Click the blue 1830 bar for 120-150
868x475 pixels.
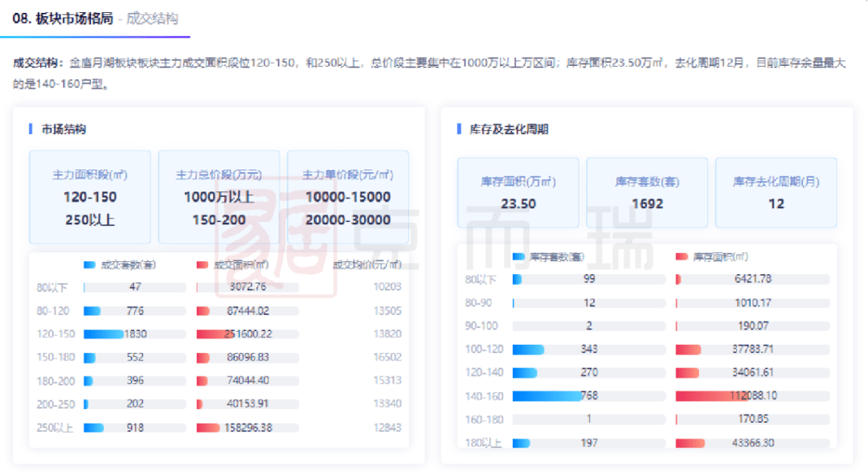(x=104, y=334)
